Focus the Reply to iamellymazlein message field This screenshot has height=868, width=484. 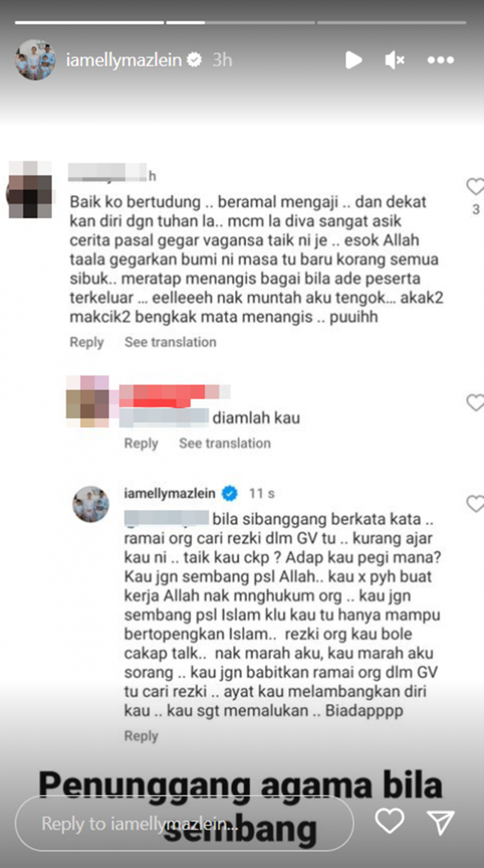tap(184, 823)
